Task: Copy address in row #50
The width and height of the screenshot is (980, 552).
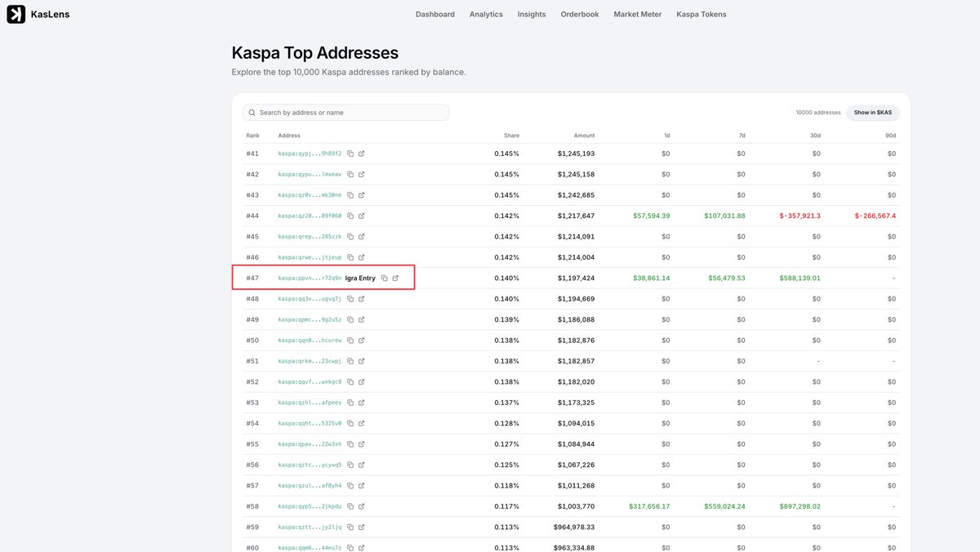Action: pyautogui.click(x=350, y=341)
